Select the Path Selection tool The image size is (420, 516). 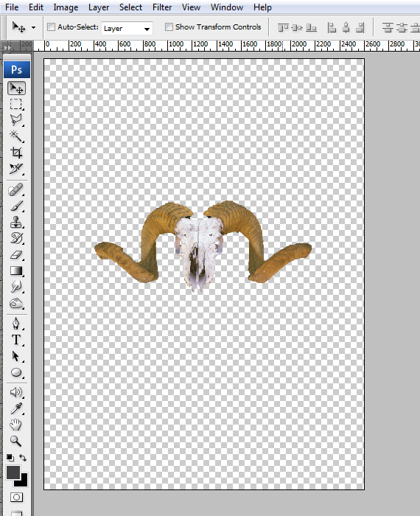[16, 356]
